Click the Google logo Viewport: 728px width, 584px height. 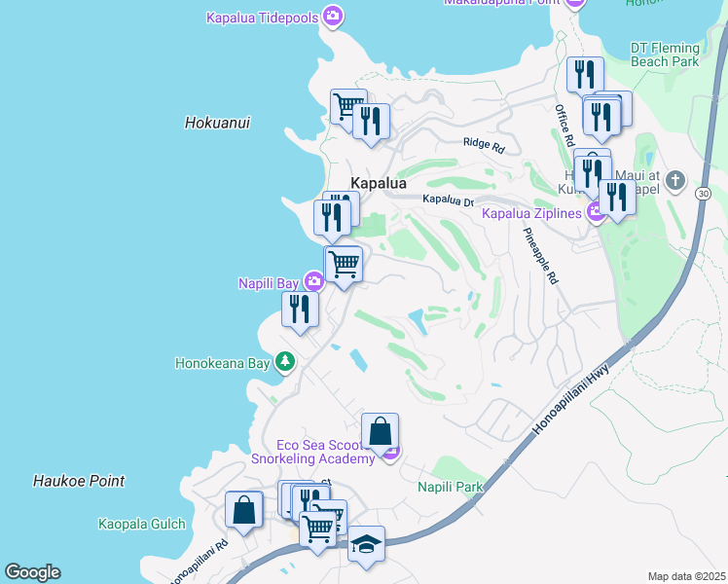tap(32, 572)
